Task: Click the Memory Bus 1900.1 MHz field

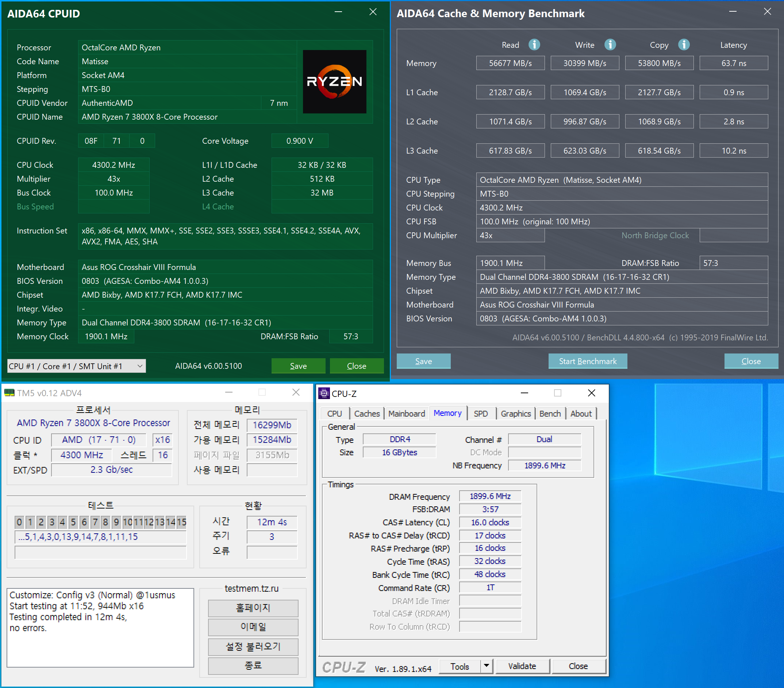Action: (x=510, y=263)
